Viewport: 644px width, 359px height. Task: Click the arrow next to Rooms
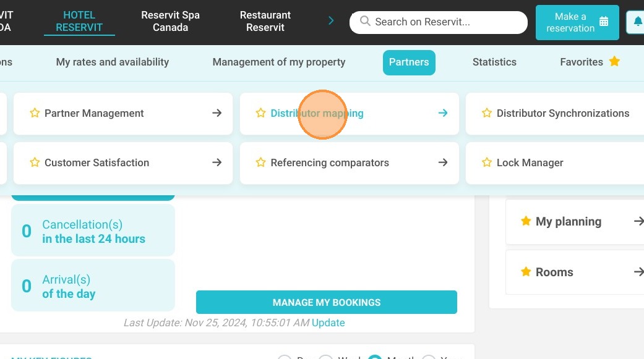point(638,272)
